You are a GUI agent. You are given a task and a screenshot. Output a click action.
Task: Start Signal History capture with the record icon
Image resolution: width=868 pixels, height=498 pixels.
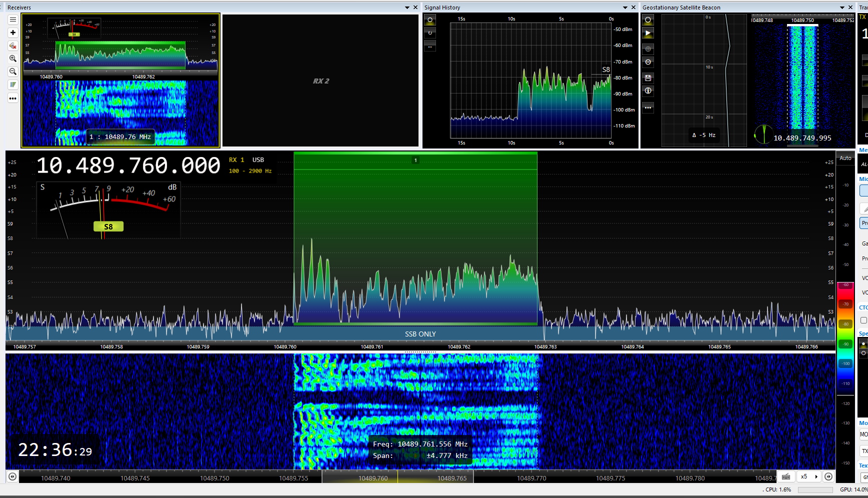430,20
